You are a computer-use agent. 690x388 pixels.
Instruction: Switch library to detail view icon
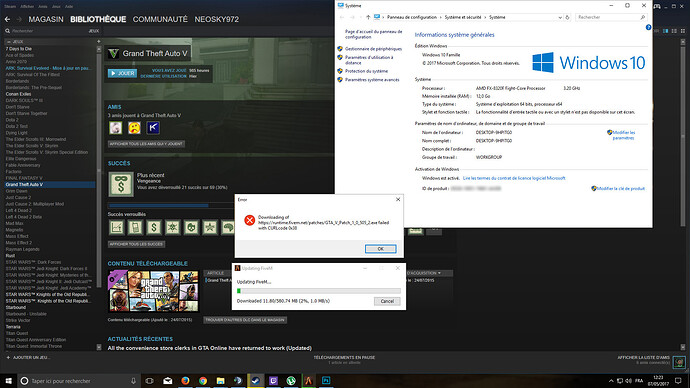point(666,31)
